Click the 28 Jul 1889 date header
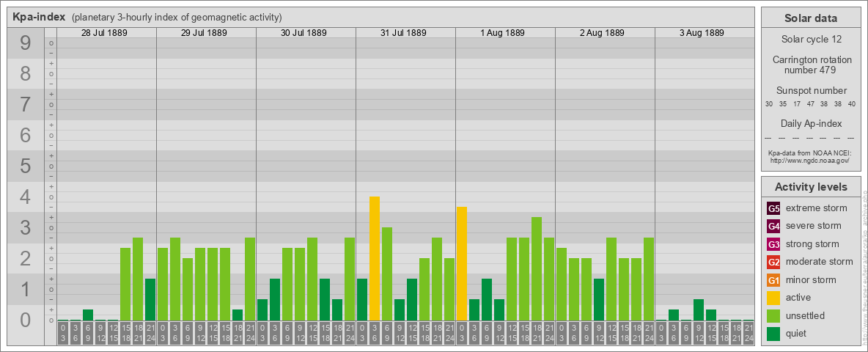 (x=104, y=33)
